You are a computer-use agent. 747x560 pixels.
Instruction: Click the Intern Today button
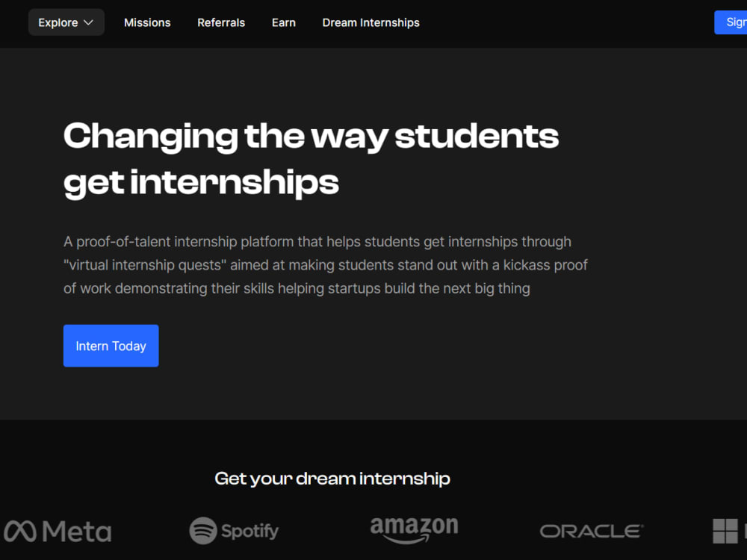click(x=111, y=346)
